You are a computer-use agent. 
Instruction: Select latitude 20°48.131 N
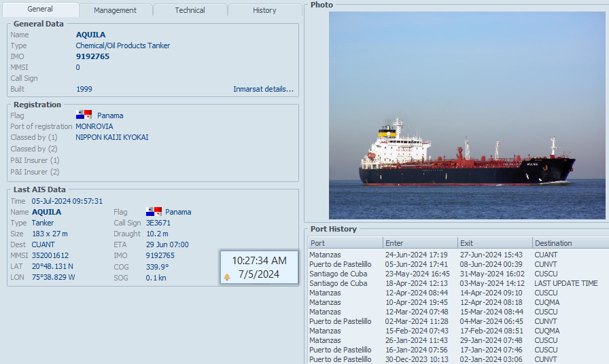click(52, 266)
